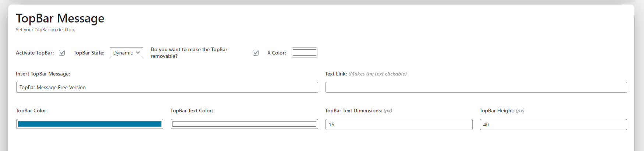This screenshot has width=644, height=151.
Task: Click the "TopBar Message" page heading
Action: click(x=60, y=18)
